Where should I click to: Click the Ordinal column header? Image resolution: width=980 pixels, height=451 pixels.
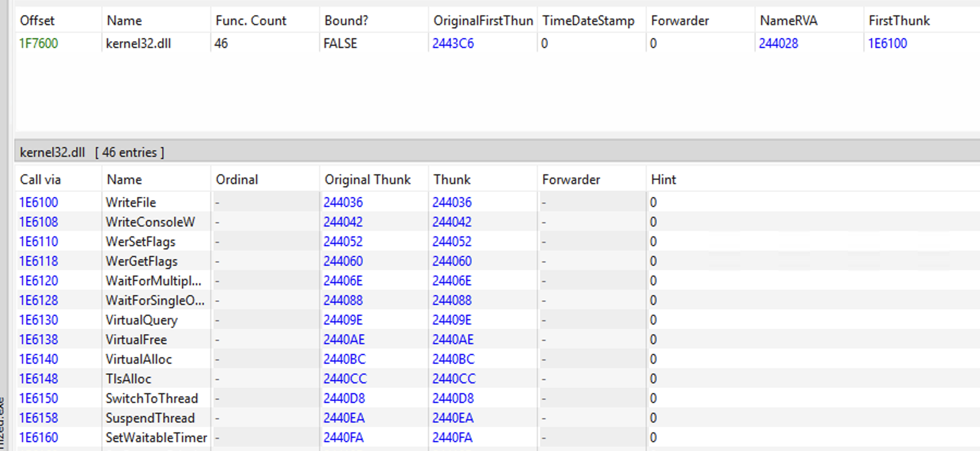point(237,180)
